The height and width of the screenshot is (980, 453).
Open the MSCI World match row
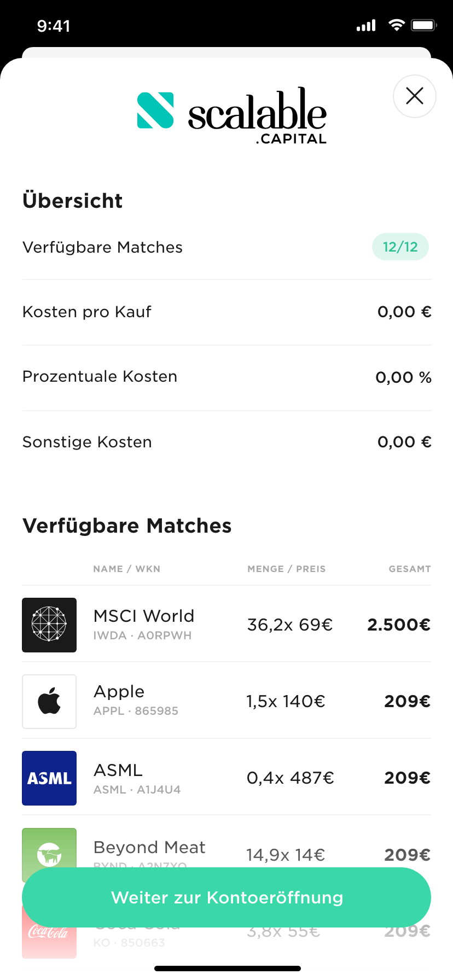point(226,625)
